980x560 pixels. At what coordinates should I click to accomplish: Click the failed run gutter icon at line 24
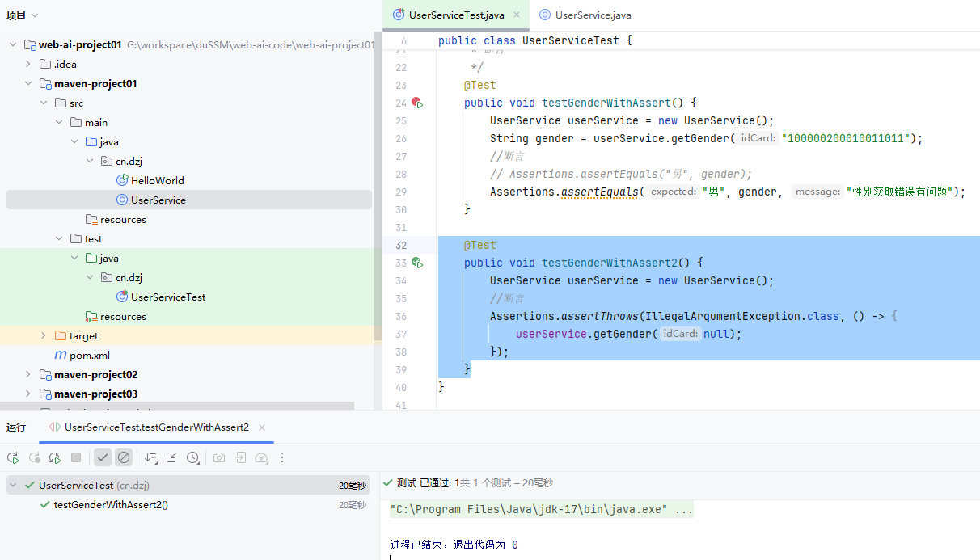pos(417,103)
